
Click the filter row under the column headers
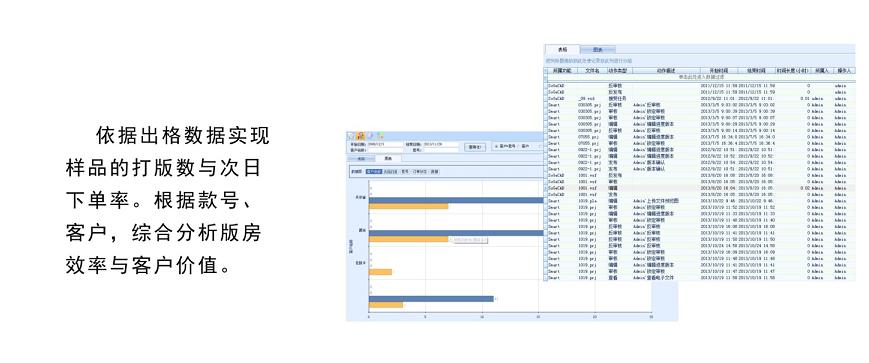[x=699, y=76]
